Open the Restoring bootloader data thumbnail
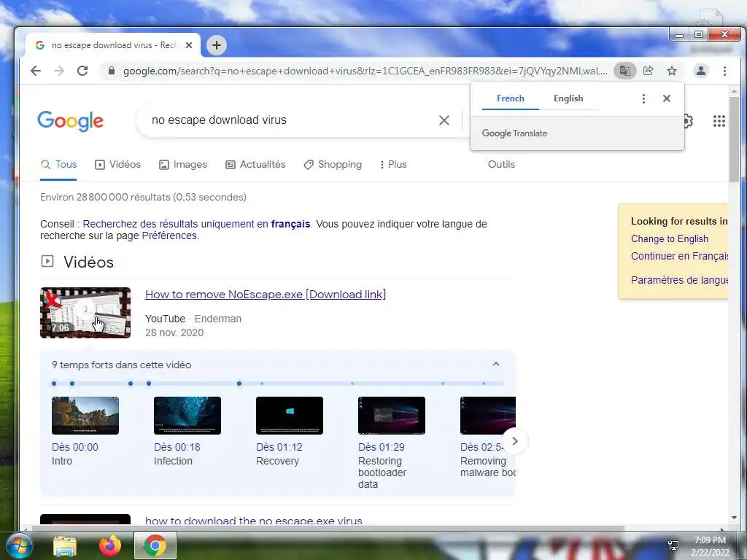The image size is (747, 560). (x=392, y=415)
